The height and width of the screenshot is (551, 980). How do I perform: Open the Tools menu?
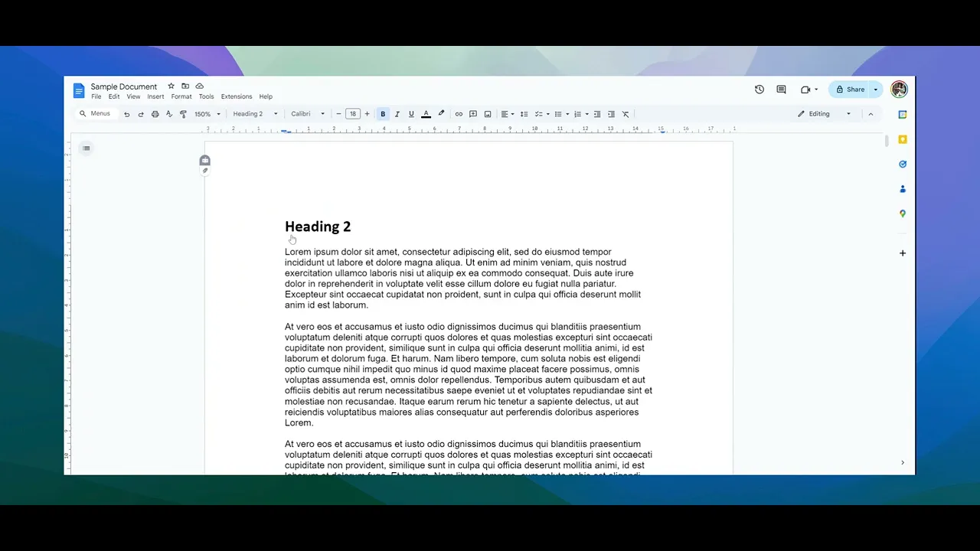click(x=206, y=96)
